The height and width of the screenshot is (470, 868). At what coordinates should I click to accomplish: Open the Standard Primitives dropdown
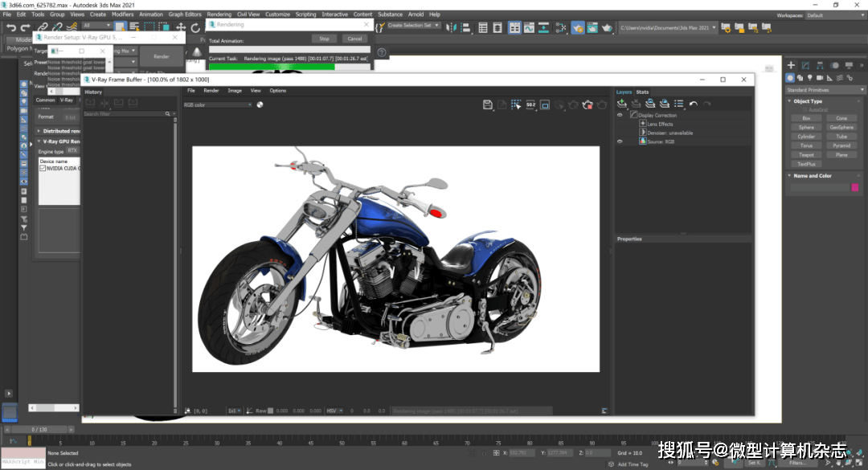tap(825, 90)
